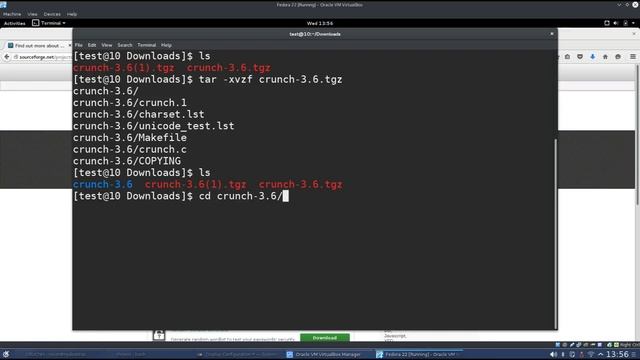The height and width of the screenshot is (360, 640).
Task: Open the terminal View menu
Action: pyautogui.click(x=107, y=45)
